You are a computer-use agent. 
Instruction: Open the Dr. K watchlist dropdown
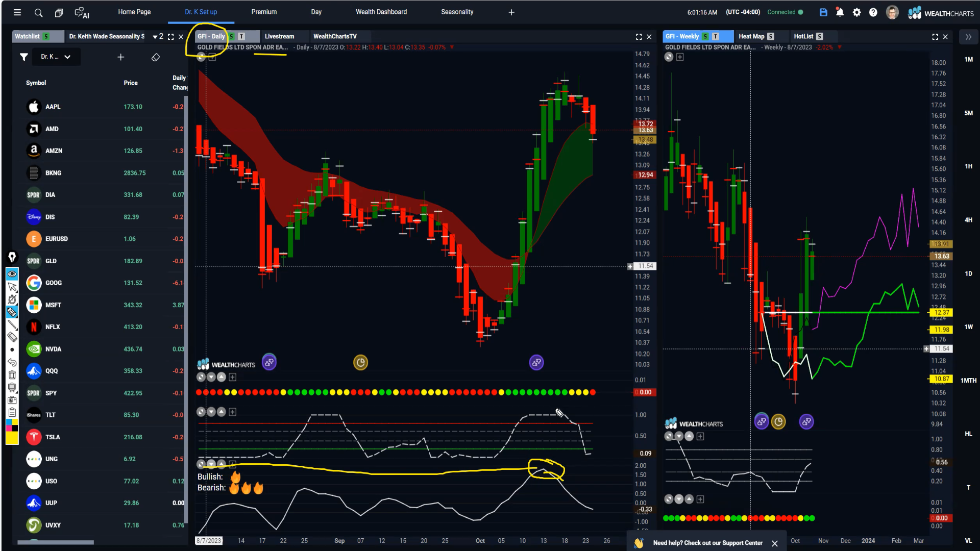click(56, 57)
